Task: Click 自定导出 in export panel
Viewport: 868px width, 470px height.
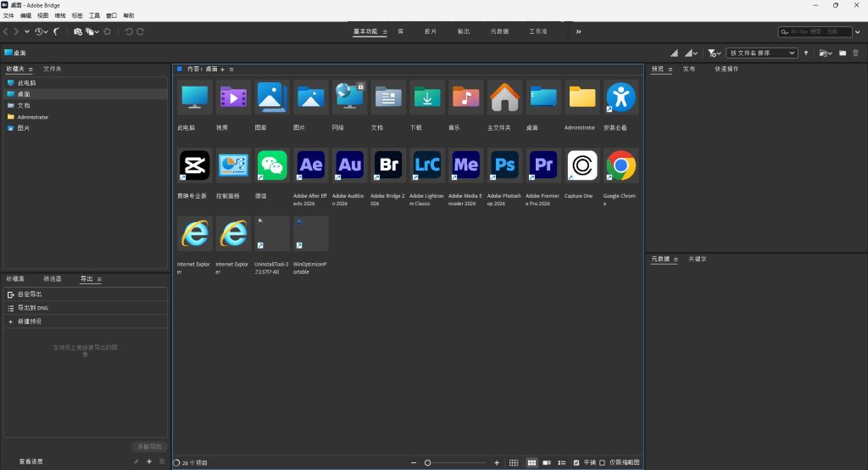Action: click(86, 294)
